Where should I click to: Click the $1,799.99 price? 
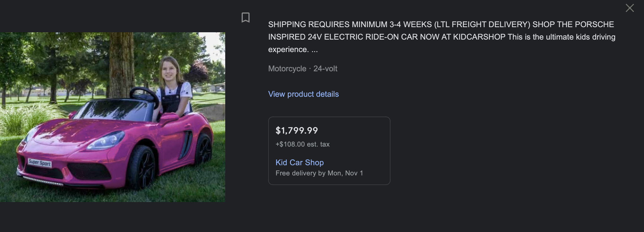[x=297, y=130]
